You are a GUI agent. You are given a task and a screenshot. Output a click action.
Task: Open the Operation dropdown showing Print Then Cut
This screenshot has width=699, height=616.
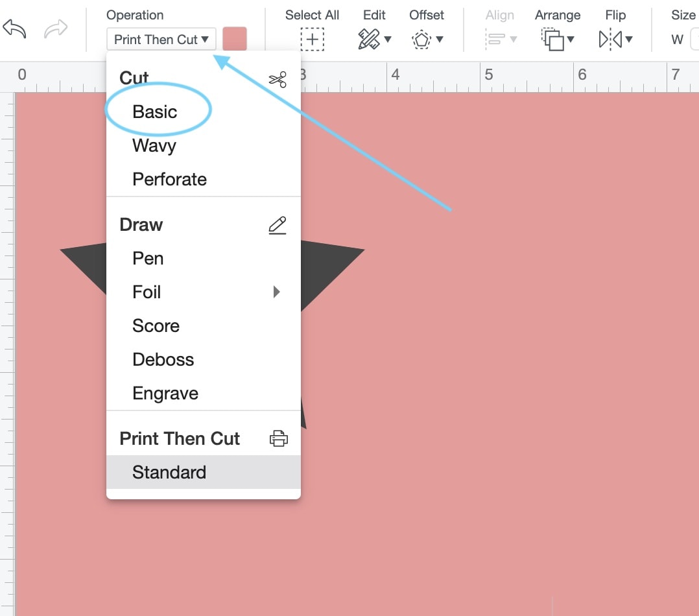click(x=160, y=39)
